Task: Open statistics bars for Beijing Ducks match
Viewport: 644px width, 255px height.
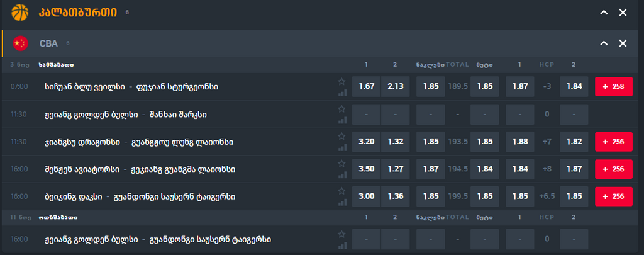Action: [342, 203]
